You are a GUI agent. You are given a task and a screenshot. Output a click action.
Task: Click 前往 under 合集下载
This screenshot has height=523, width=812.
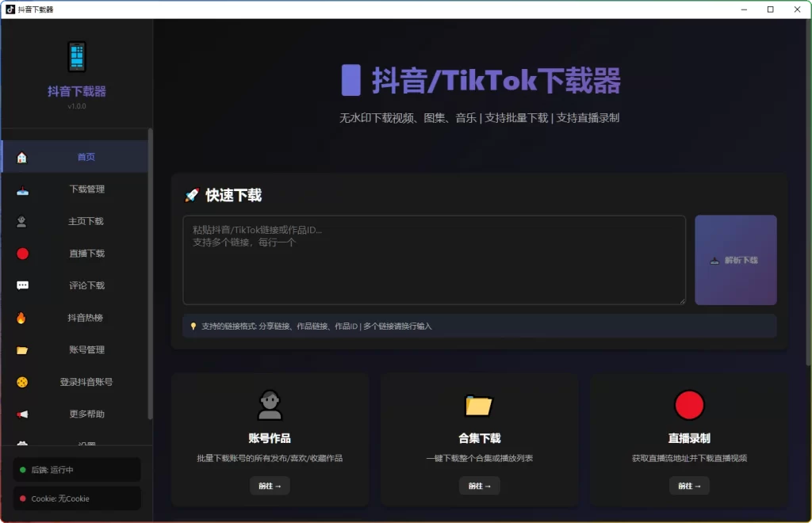coord(479,486)
